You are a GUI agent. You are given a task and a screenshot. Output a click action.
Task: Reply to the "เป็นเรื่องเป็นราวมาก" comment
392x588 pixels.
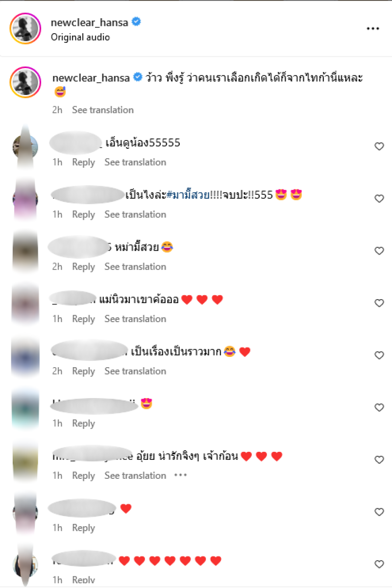tap(83, 371)
